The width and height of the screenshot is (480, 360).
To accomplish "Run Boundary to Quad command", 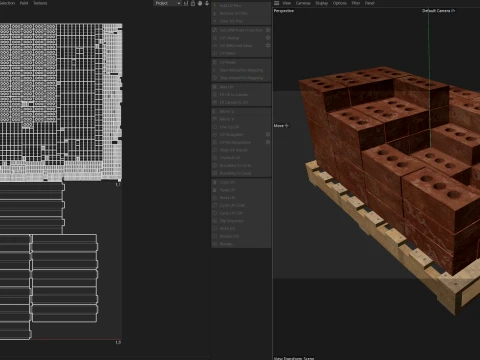I will point(241,173).
